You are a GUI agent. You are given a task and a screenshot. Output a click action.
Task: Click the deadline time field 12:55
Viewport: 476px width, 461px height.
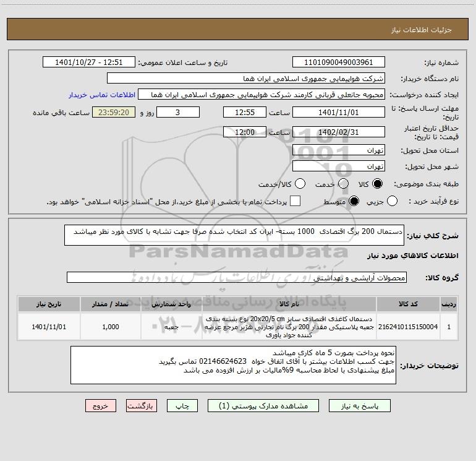click(245, 112)
